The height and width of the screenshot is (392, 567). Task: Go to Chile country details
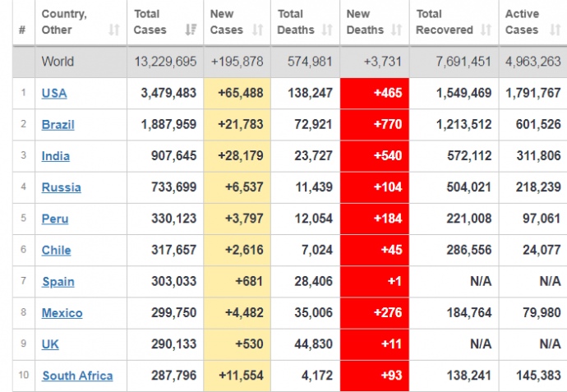[x=56, y=250]
